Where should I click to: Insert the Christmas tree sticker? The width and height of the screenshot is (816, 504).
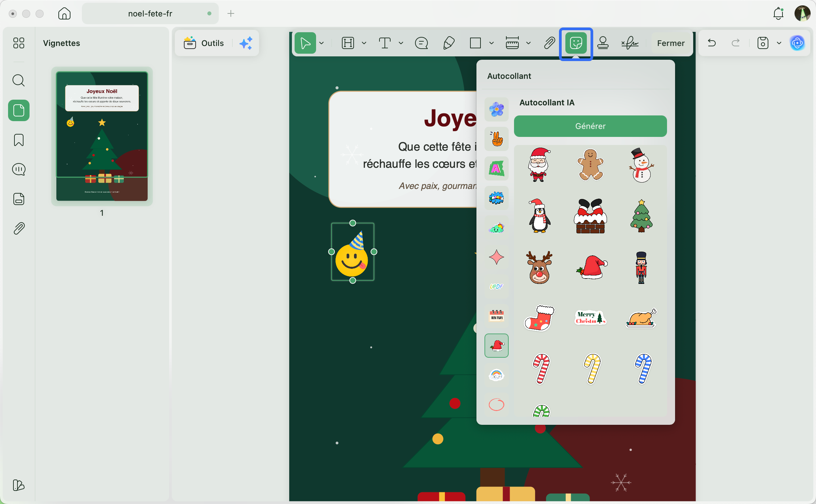641,216
